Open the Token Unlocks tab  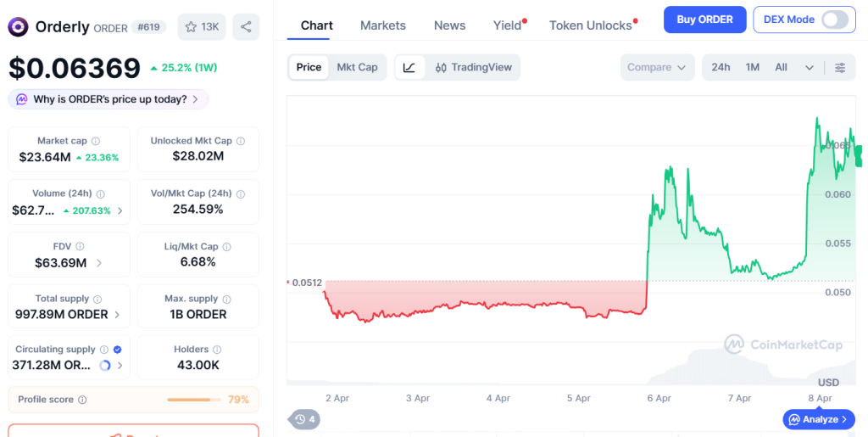[591, 25]
